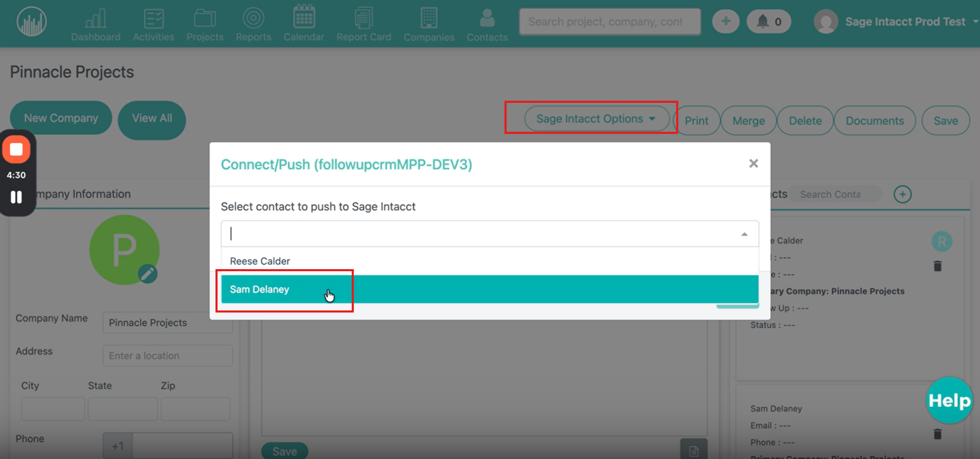
Task: Select Sam Delaney from the contact list
Action: [259, 289]
